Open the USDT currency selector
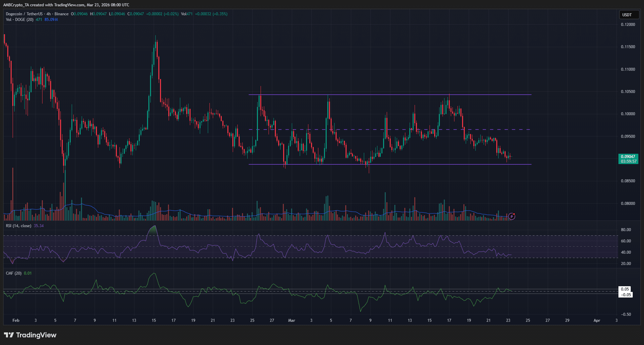644x345 pixels. [x=629, y=15]
